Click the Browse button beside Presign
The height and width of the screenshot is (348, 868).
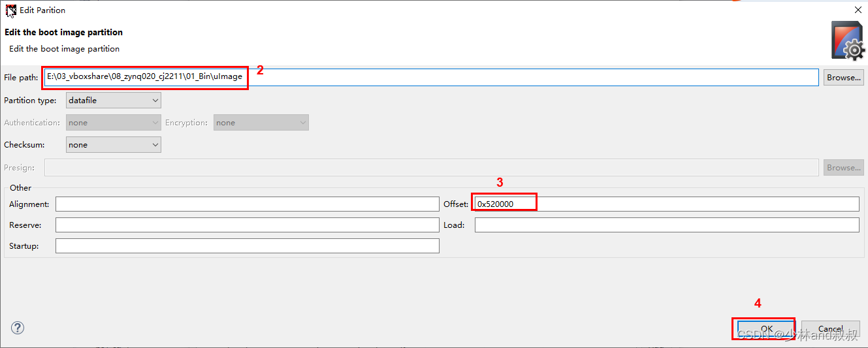843,168
